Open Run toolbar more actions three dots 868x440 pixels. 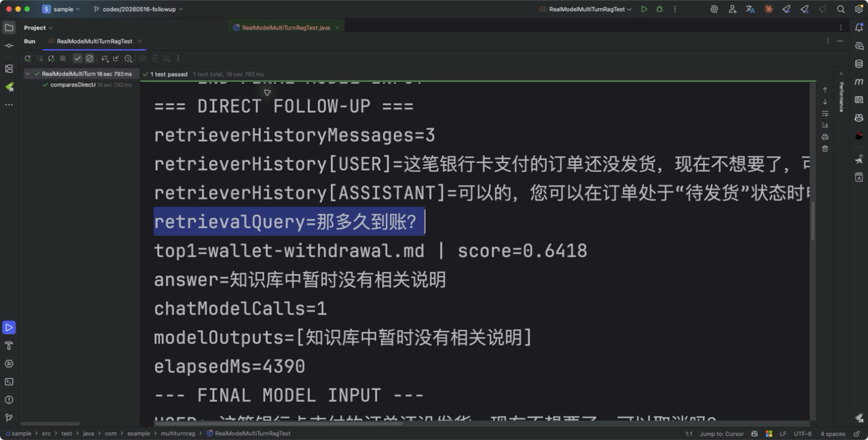tap(178, 58)
